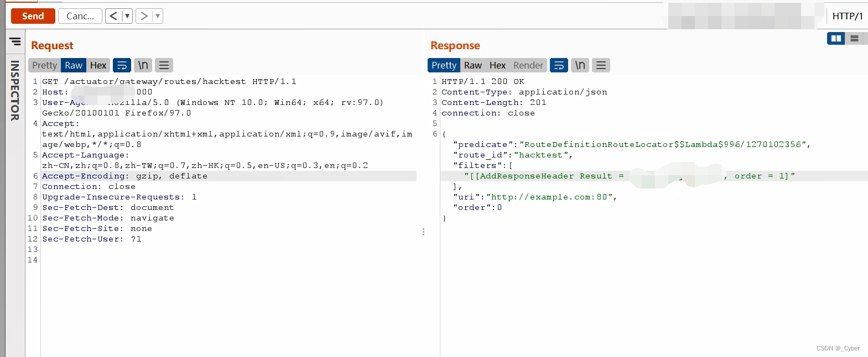
Task: Expand the forward history dropdown arrow
Action: (158, 16)
